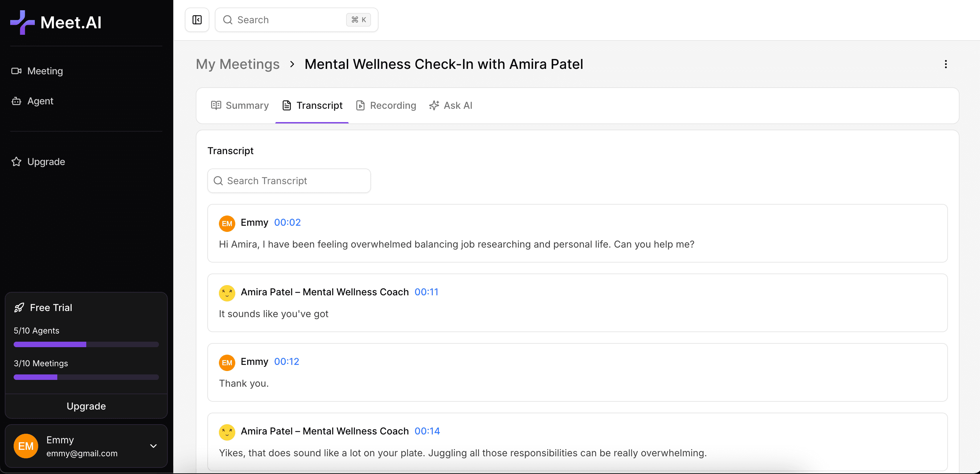Click the Upgrade button in the Free Trial card
980x474 pixels.
coord(86,406)
